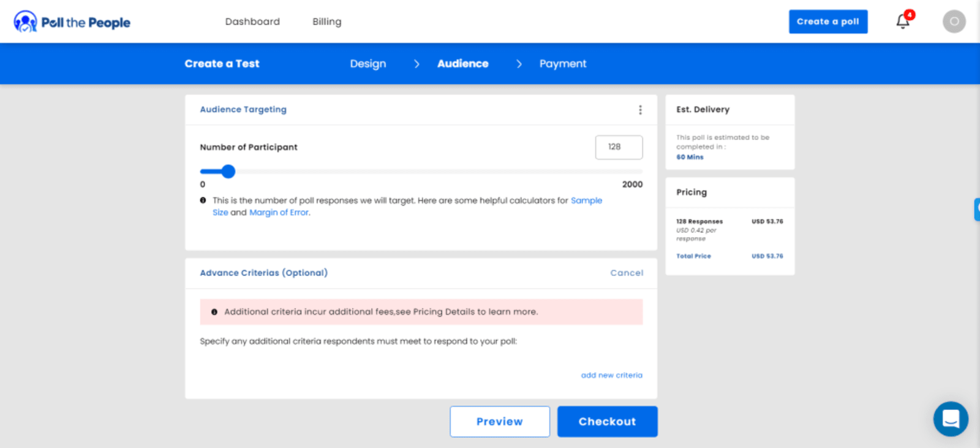This screenshot has height=448, width=980.
Task: Click the info icon beside poll responses note
Action: pos(203,200)
